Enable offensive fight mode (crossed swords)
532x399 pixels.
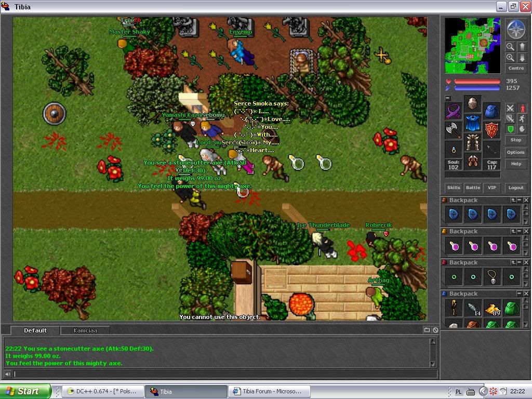[510, 108]
